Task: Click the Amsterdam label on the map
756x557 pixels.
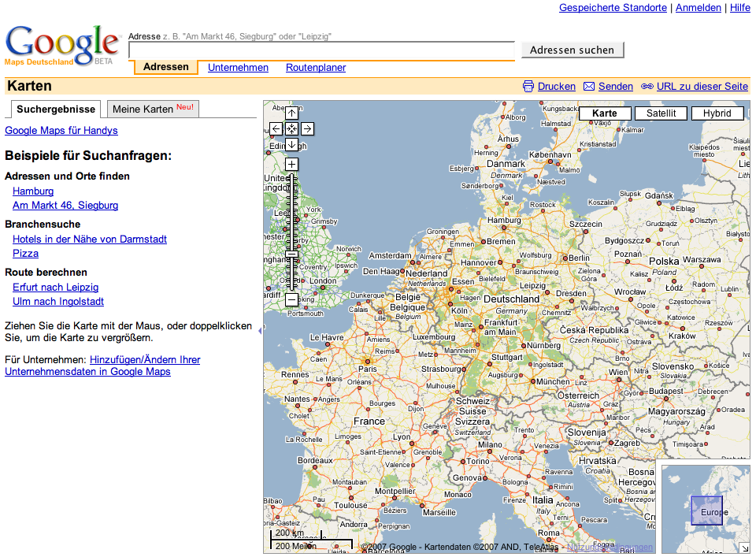Action: (x=390, y=255)
